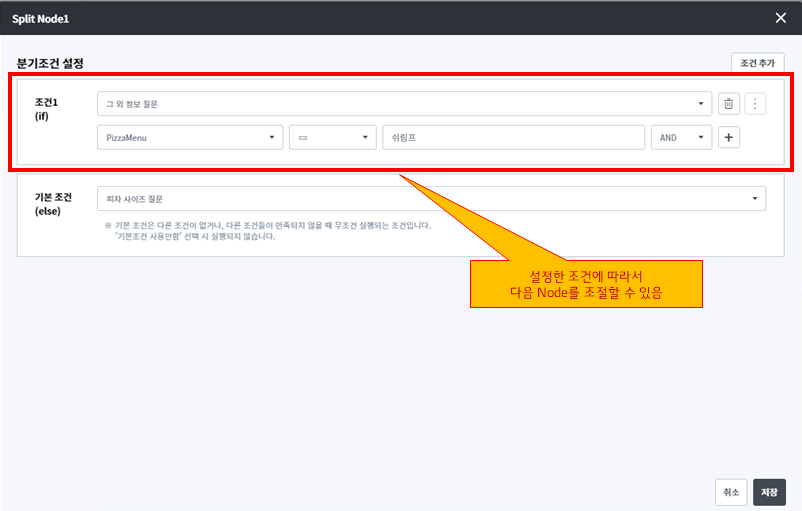This screenshot has height=511, width=802.
Task: Click the Split Node1 dialog title
Action: tap(41, 19)
